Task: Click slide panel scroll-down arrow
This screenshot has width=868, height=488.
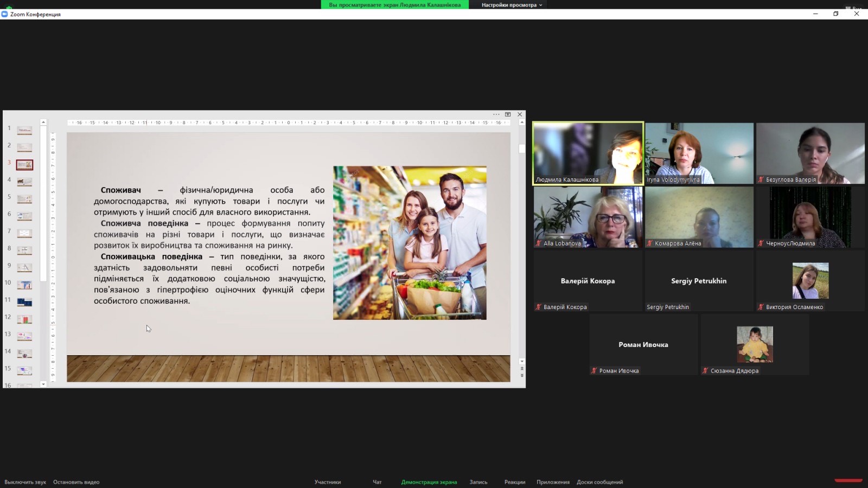Action: tap(43, 384)
